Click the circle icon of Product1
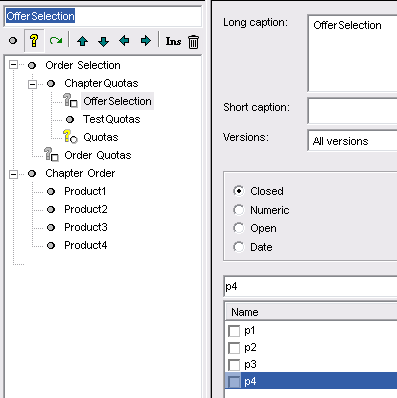Screen dimensions: 397x398 (51, 192)
